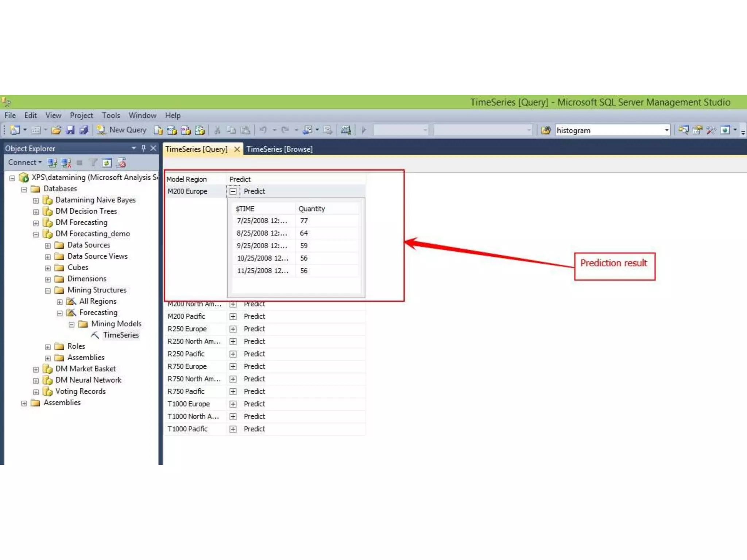The width and height of the screenshot is (747, 560).
Task: Collapse the Mining Structures folder node
Action: pyautogui.click(x=48, y=291)
